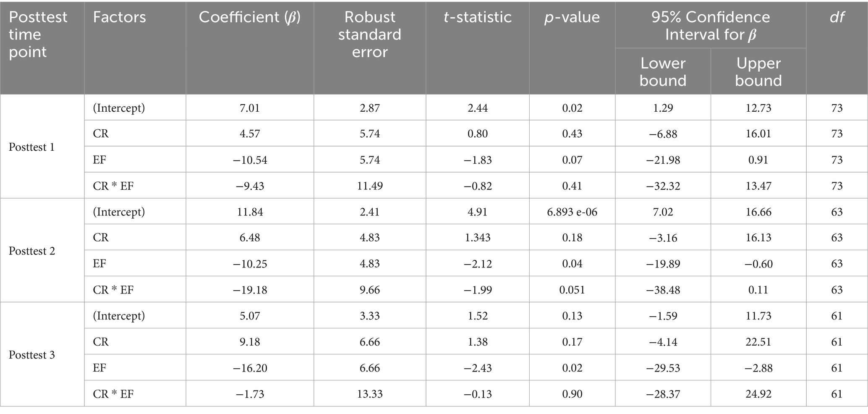
Task: Click the "Posttest time point" column header
Action: 38,34
